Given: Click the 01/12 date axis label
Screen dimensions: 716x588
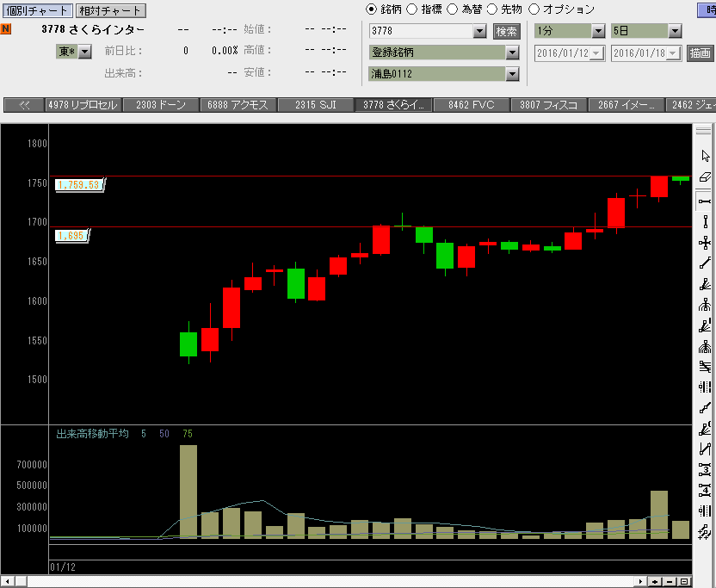Looking at the screenshot, I should tap(63, 567).
